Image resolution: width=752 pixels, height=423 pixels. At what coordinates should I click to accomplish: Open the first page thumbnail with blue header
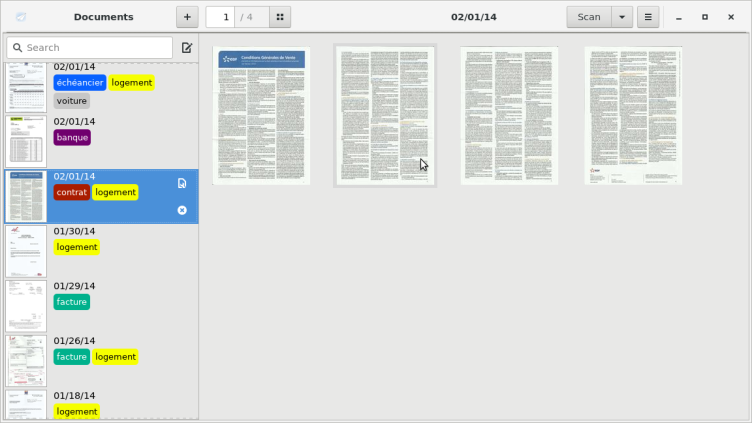pyautogui.click(x=261, y=115)
